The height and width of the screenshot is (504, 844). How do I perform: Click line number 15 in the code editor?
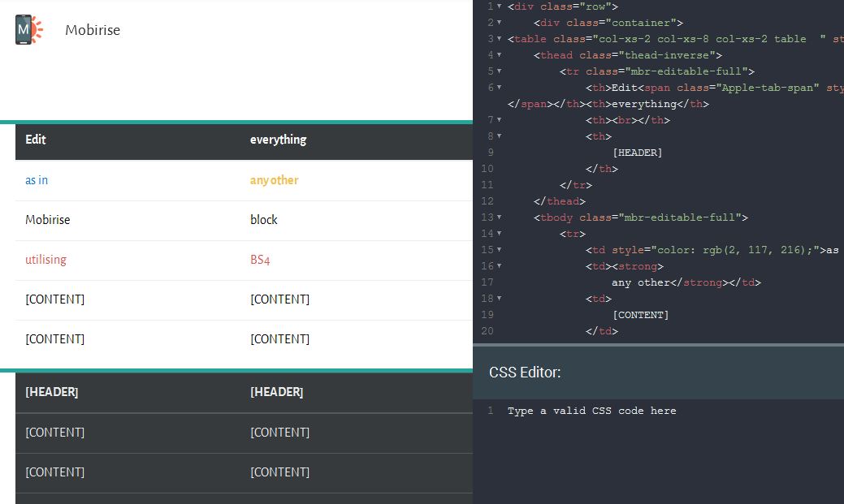(487, 250)
